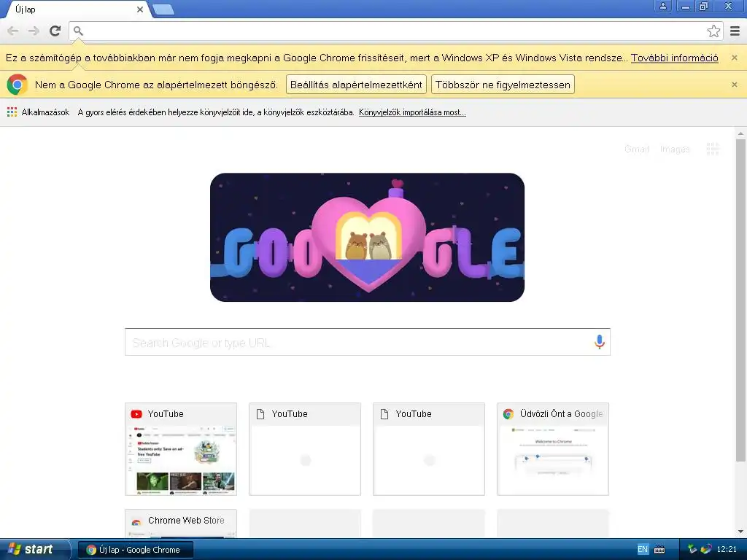The height and width of the screenshot is (560, 747).
Task: Bookmark this page with the star icon
Action: coord(713,31)
